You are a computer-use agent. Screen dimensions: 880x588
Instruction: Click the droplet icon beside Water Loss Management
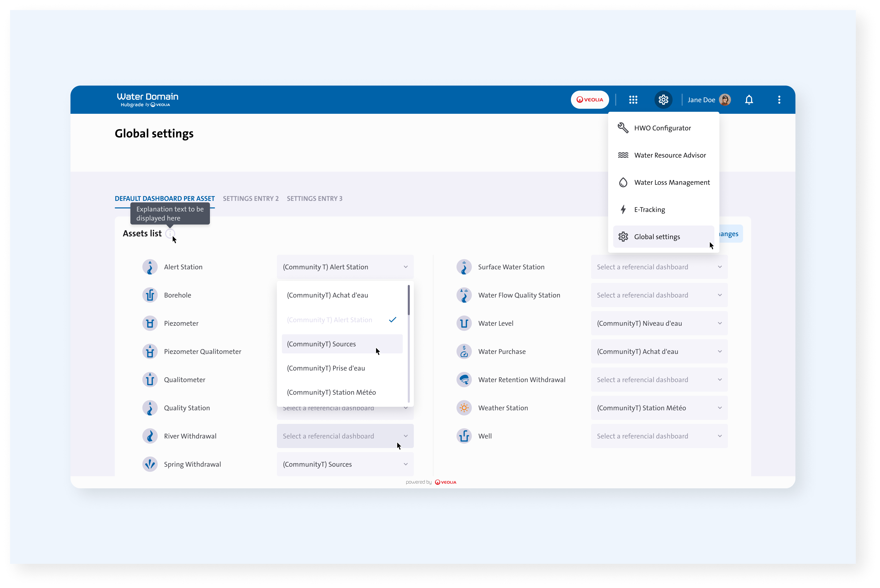pyautogui.click(x=623, y=182)
